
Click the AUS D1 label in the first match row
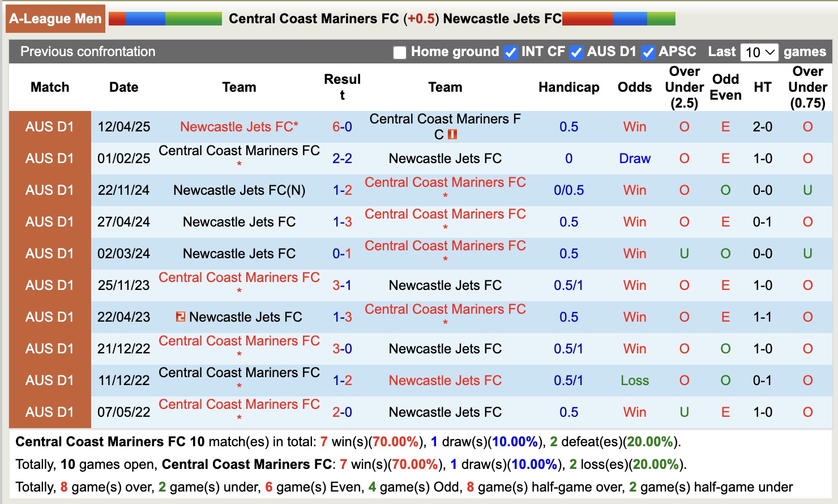49,126
